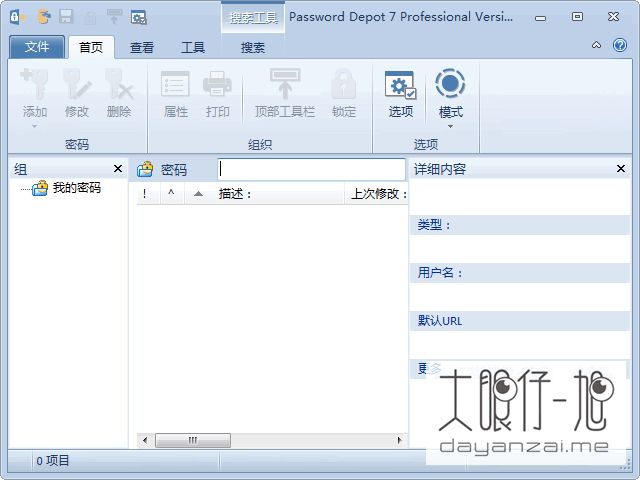This screenshot has height=480, width=640.
Task: Click the 用户名 label in details
Action: pyautogui.click(x=440, y=273)
